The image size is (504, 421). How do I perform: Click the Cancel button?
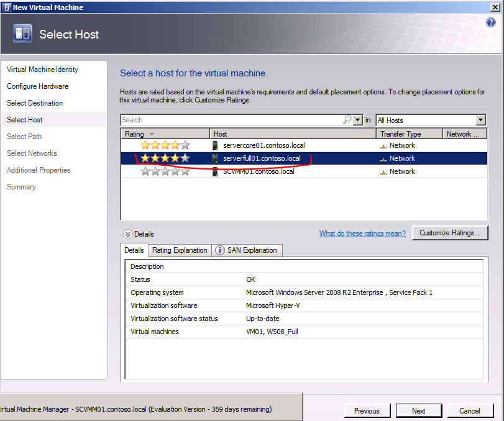coord(470,410)
